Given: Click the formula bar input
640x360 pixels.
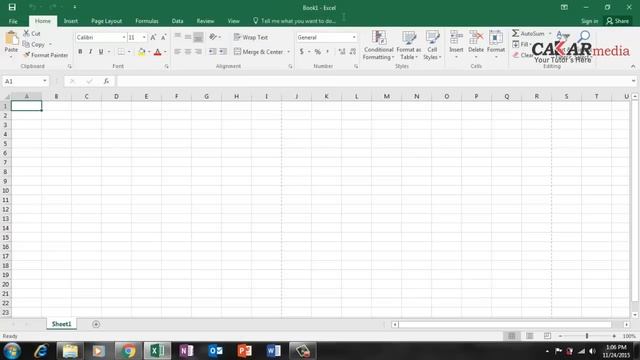Looking at the screenshot, I should [x=373, y=81].
